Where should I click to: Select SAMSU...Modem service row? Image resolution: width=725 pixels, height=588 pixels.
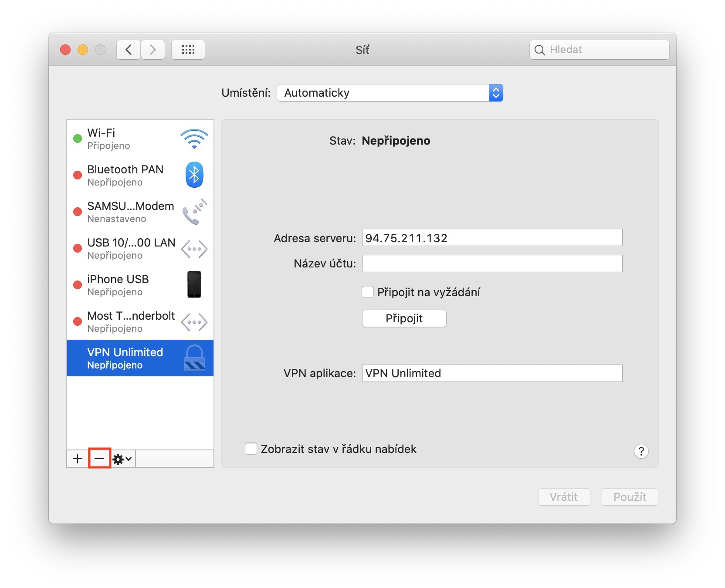click(x=140, y=212)
